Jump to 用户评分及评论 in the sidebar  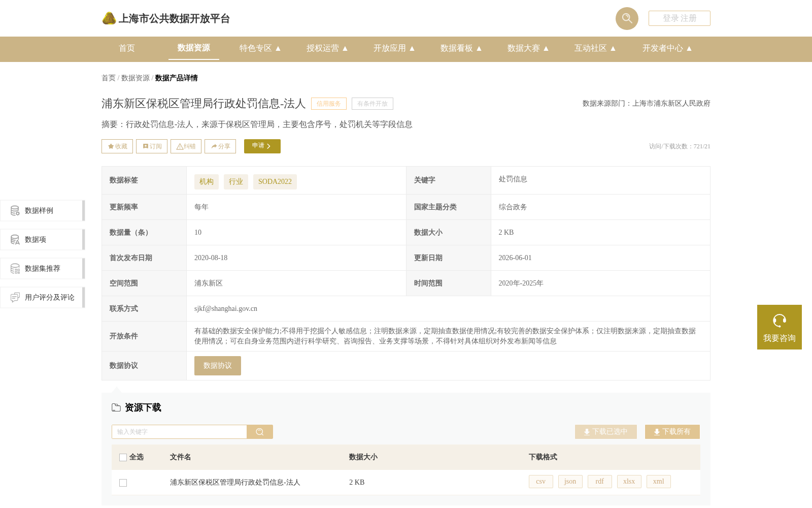point(42,298)
